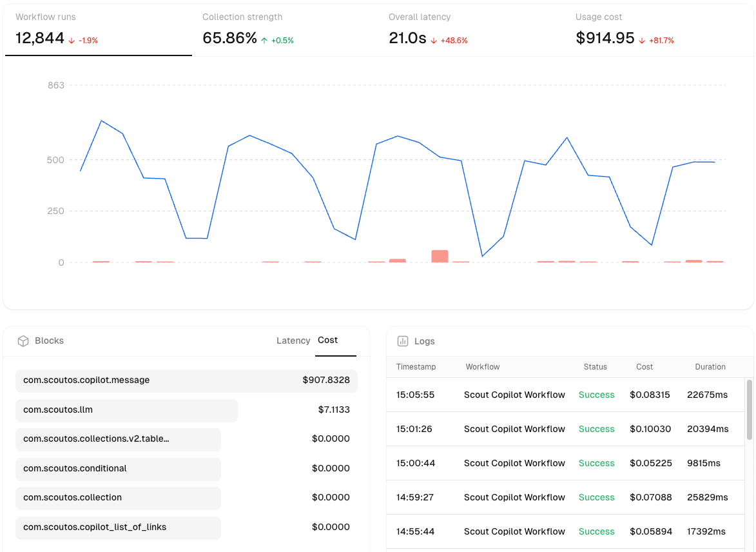Click the tallest red error bar in chart
This screenshot has width=756, height=552.
pyautogui.click(x=440, y=256)
